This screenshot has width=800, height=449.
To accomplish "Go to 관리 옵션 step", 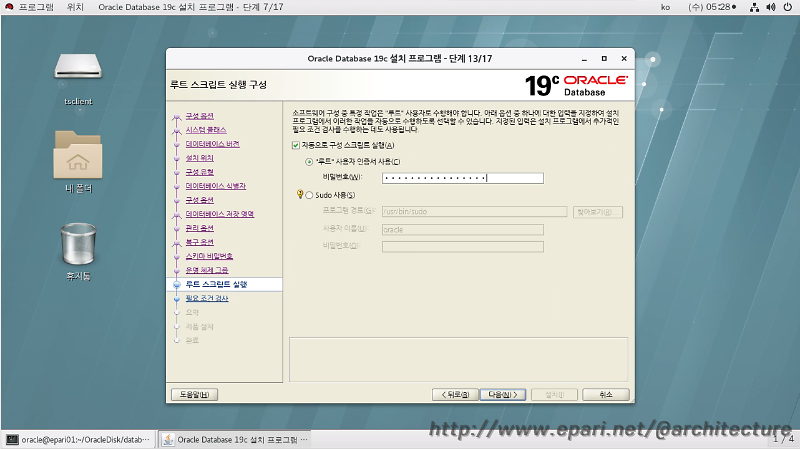I will 199,228.
